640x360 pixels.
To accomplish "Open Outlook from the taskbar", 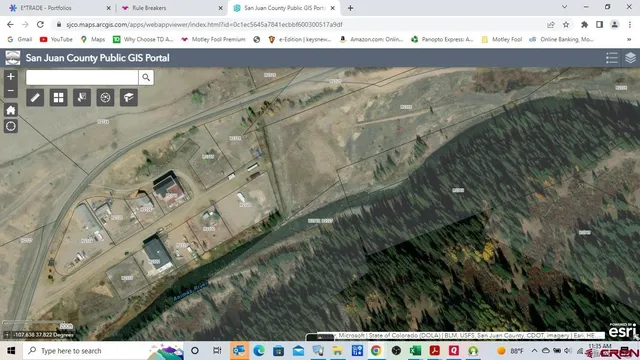I will 238,351.
